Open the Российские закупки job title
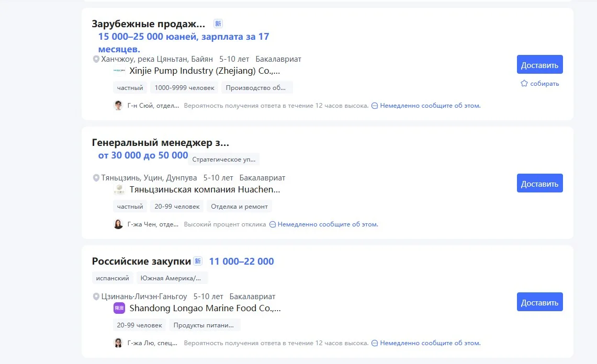This screenshot has height=364, width=597. click(x=141, y=261)
